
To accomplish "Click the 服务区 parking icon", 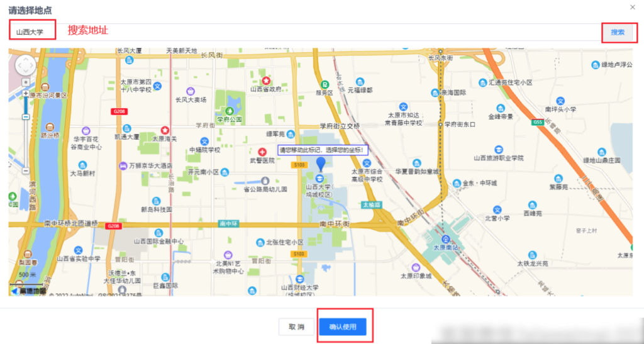I will (325, 84).
